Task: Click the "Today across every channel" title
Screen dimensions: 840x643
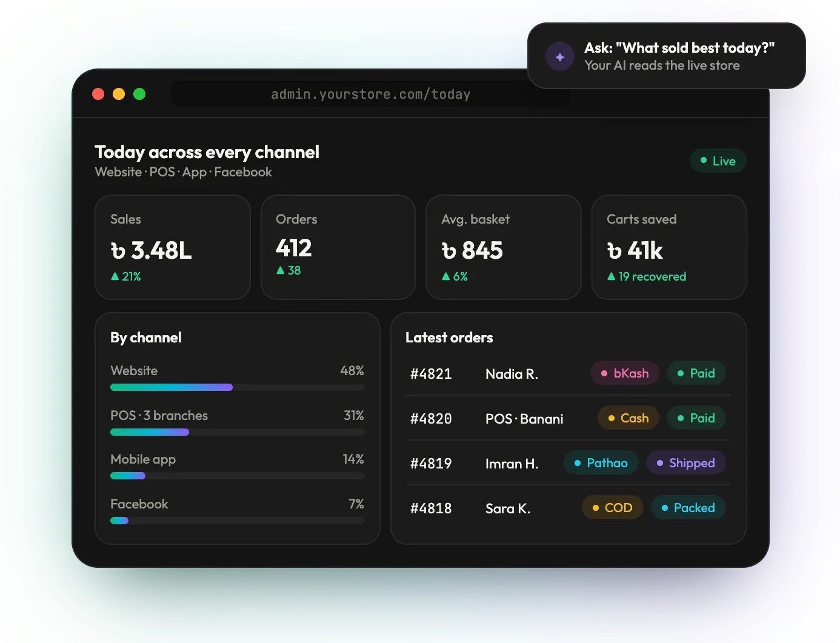Action: click(207, 152)
